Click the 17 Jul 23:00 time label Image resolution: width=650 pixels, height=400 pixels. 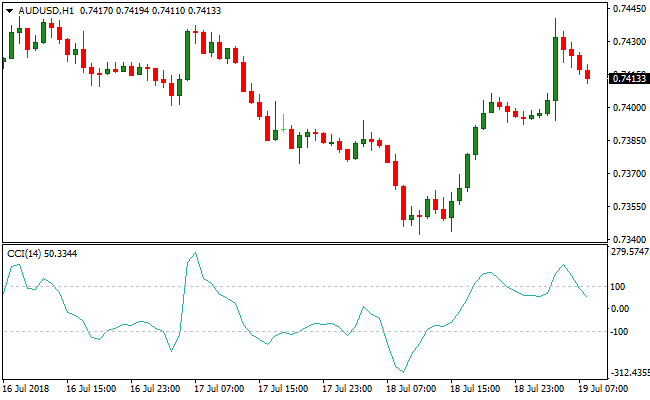pos(347,389)
